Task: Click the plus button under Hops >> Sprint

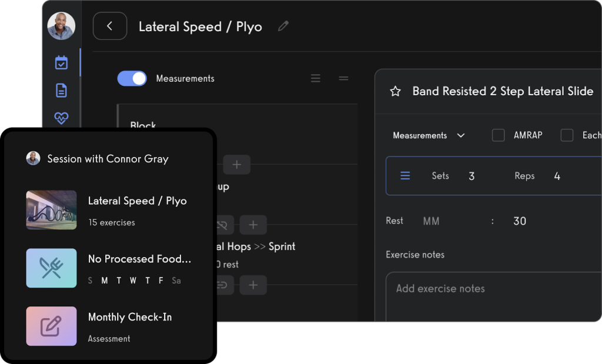Action: [253, 285]
